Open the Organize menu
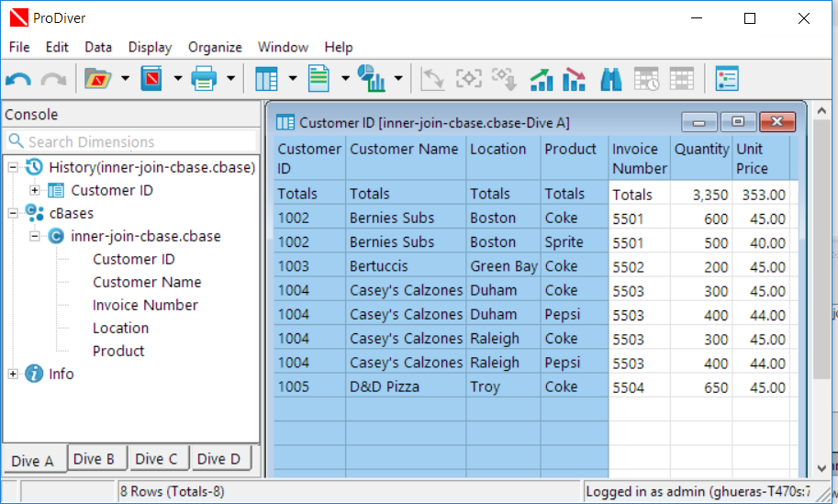 coord(215,47)
